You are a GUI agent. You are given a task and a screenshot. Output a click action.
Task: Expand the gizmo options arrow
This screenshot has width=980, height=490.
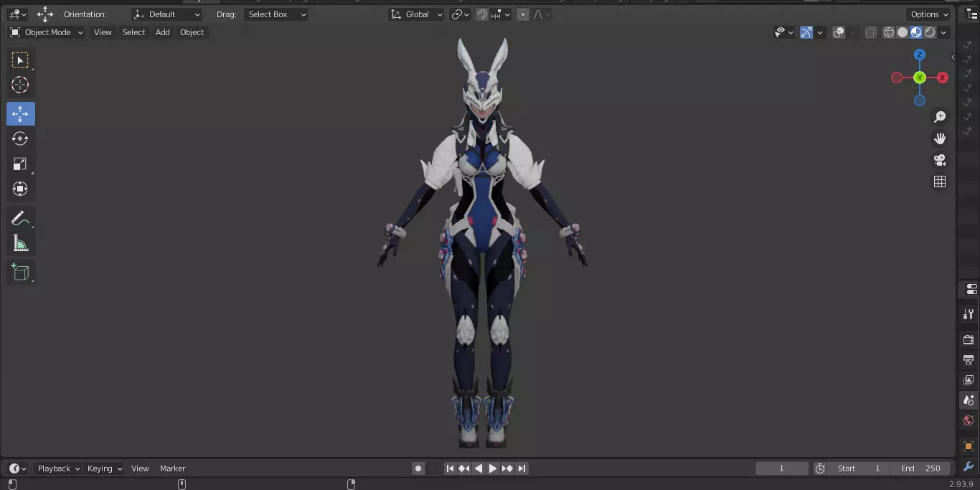[x=820, y=32]
